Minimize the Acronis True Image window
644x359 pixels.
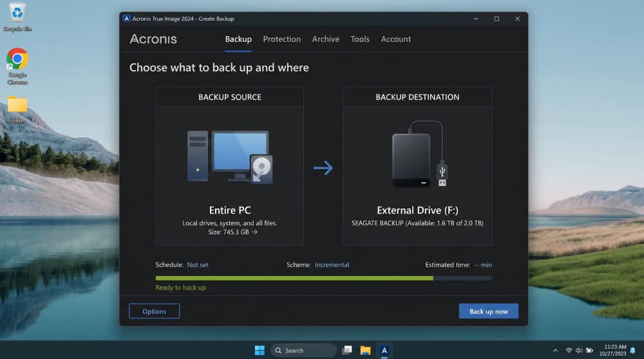click(x=476, y=19)
